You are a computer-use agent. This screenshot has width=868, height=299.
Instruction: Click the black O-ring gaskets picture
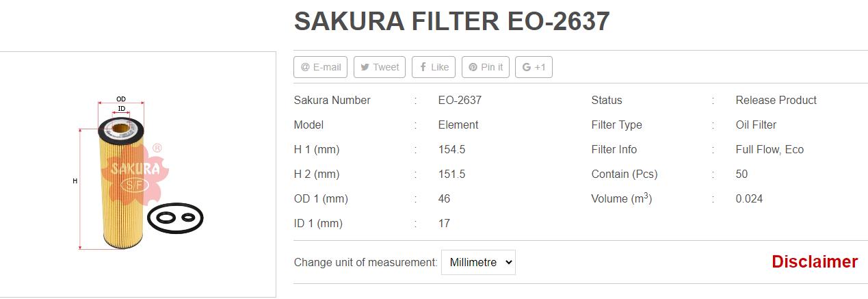click(x=176, y=218)
